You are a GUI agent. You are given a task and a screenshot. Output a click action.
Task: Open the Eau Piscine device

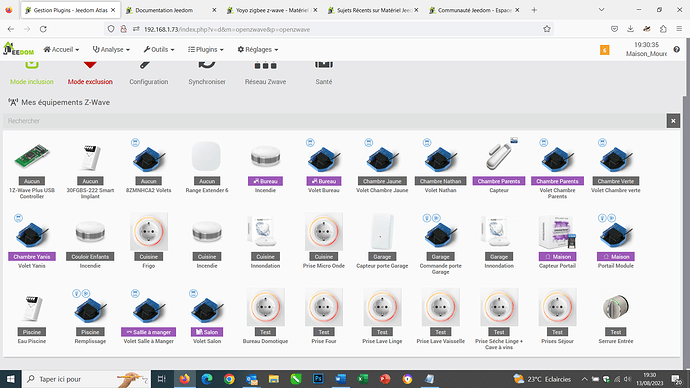pyautogui.click(x=32, y=317)
